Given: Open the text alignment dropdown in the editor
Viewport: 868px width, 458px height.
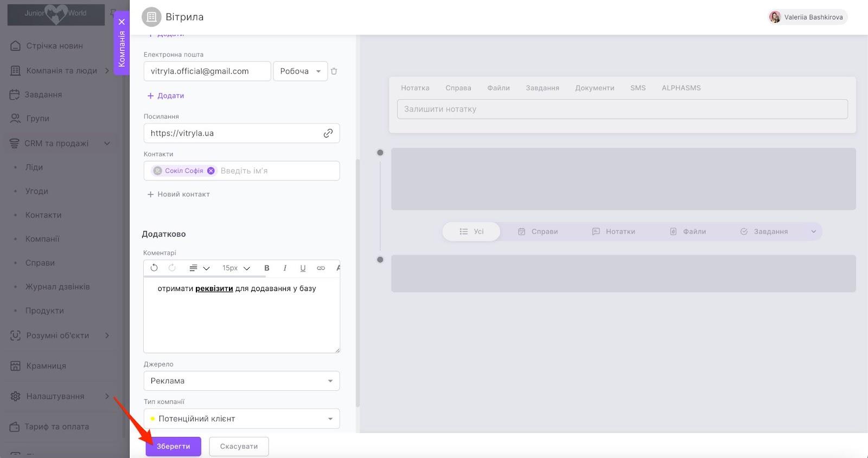Looking at the screenshot, I should click(x=199, y=268).
